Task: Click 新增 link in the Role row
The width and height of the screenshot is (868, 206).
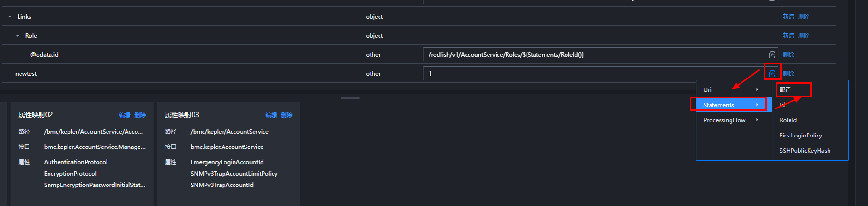Action: click(788, 36)
